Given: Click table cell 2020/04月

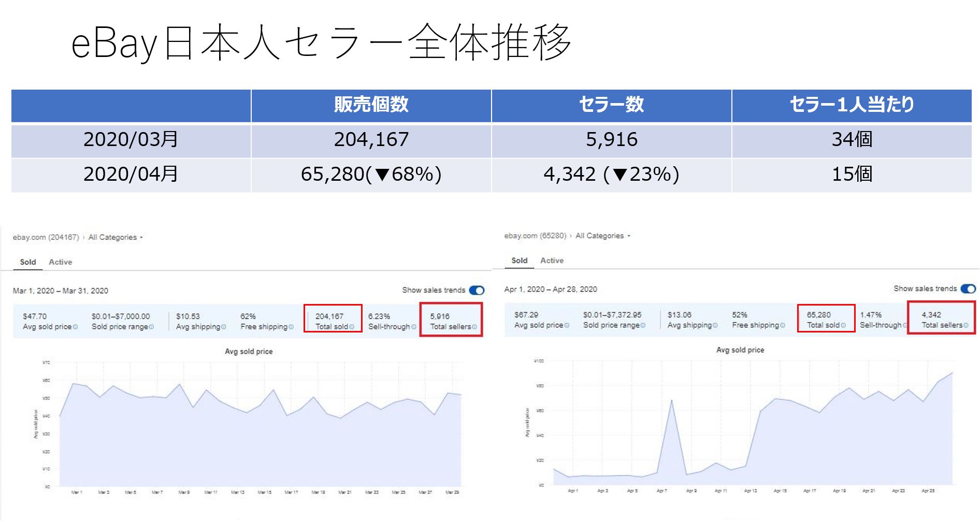Looking at the screenshot, I should pyautogui.click(x=131, y=175).
